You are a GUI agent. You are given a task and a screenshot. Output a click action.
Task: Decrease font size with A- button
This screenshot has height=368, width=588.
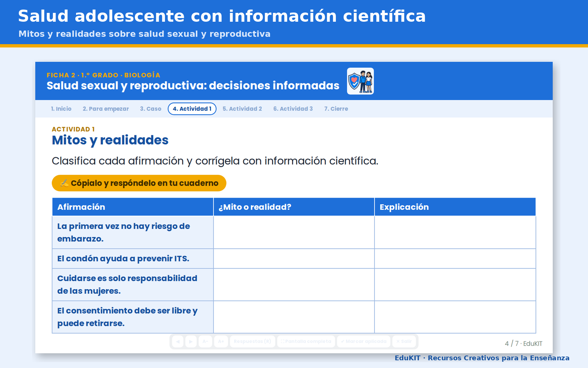click(x=205, y=342)
